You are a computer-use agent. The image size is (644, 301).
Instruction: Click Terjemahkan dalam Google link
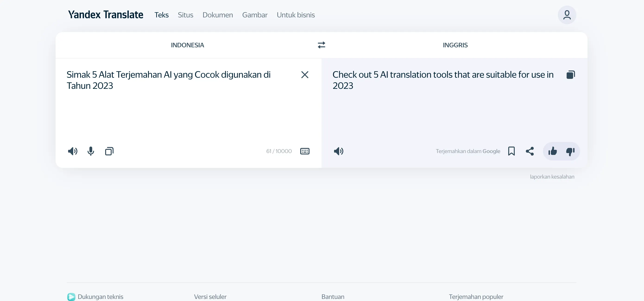(x=468, y=151)
